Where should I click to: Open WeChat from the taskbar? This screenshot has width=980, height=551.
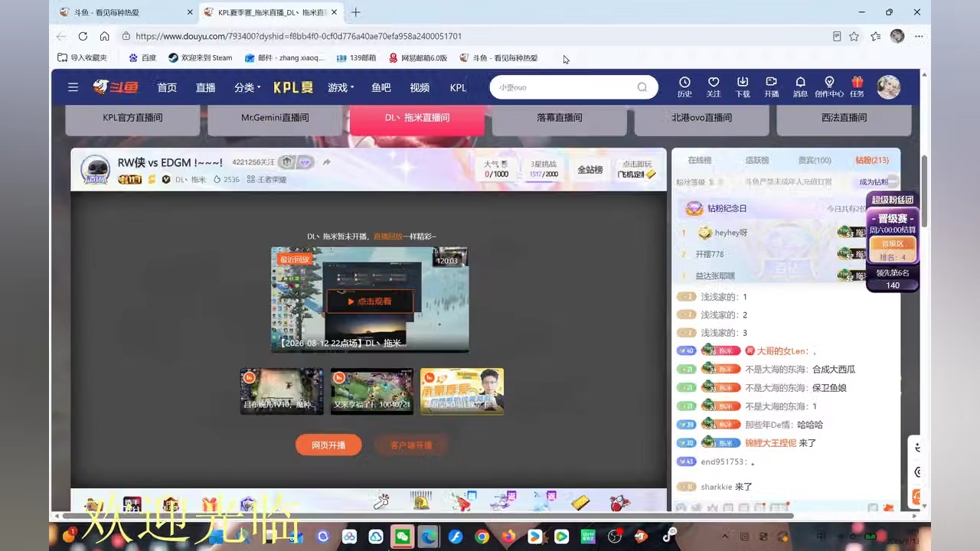point(402,536)
